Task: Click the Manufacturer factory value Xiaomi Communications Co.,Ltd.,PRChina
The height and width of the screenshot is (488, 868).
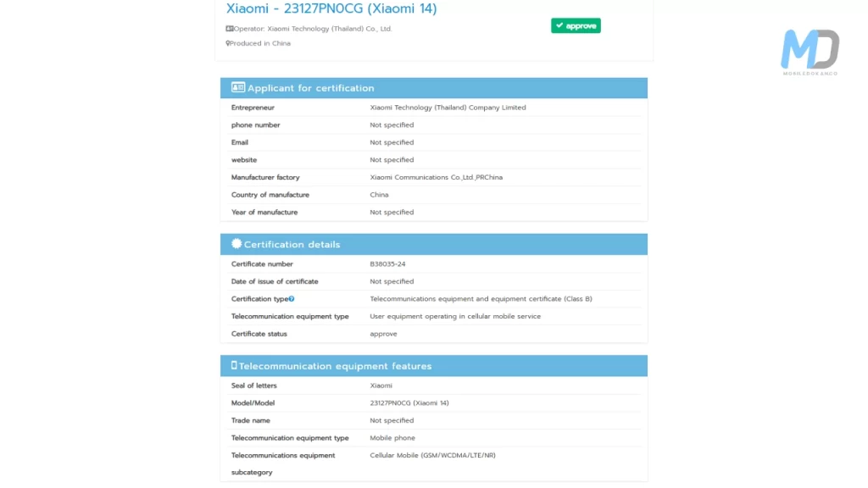Action: 437,177
